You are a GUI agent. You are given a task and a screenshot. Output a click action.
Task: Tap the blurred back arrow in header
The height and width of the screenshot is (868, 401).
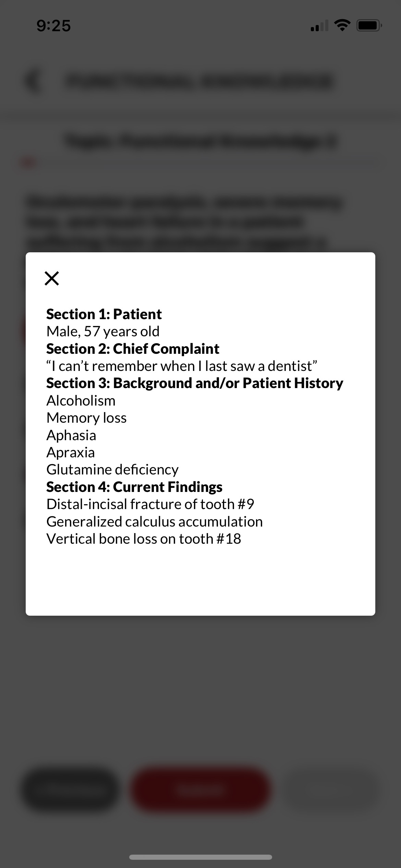34,82
